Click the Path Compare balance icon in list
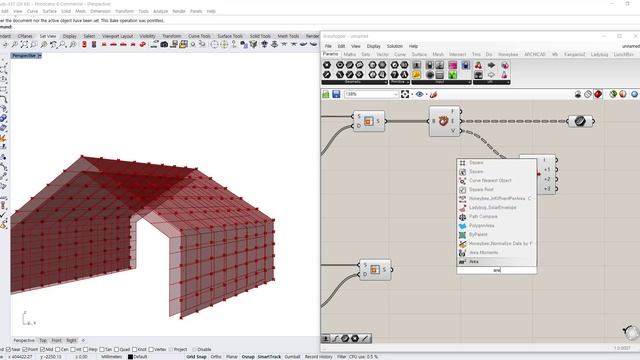Viewport: 640px width, 360px height. pyautogui.click(x=462, y=217)
